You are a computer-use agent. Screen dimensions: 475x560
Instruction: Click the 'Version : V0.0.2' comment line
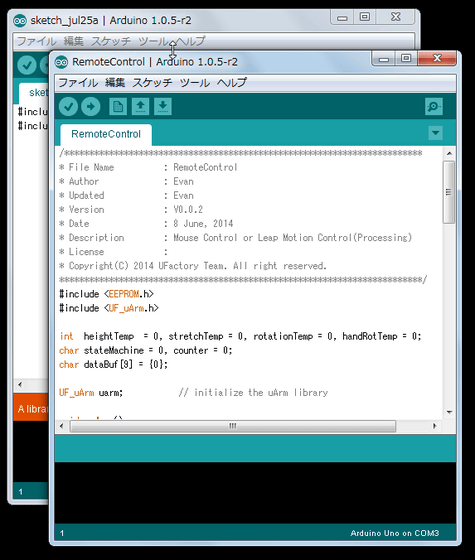(x=131, y=210)
